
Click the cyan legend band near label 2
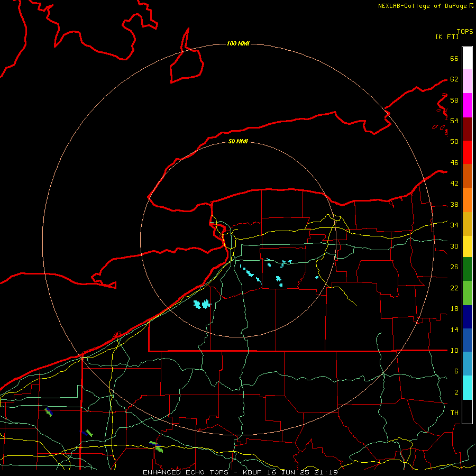[467, 388]
